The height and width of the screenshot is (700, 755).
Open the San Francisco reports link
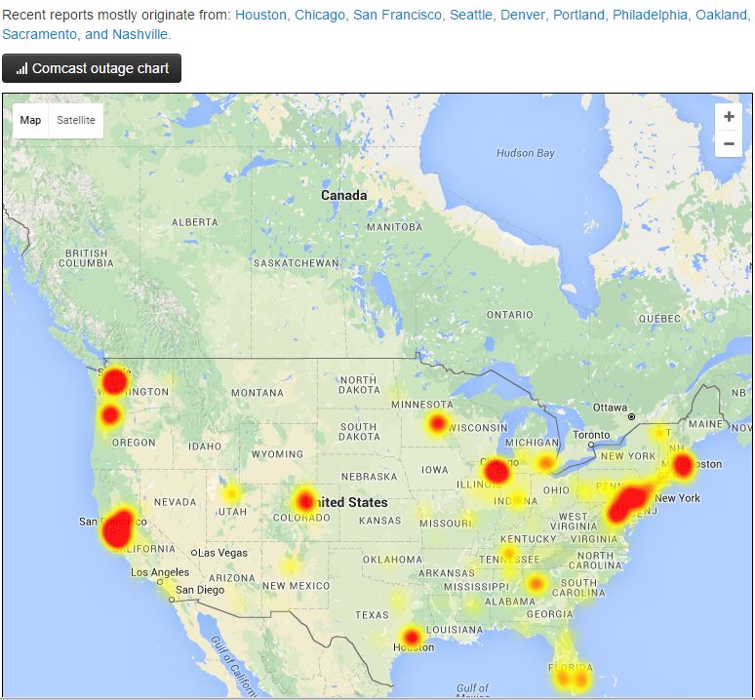(397, 15)
